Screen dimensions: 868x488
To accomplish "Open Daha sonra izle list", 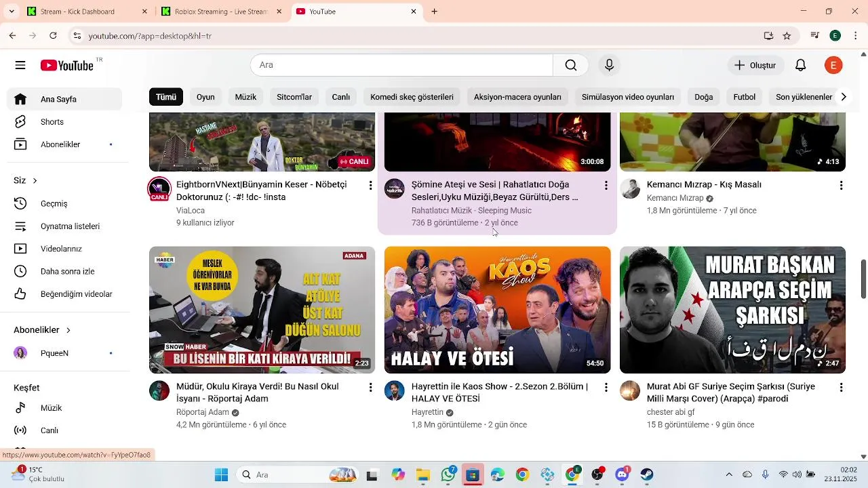I will (x=64, y=272).
